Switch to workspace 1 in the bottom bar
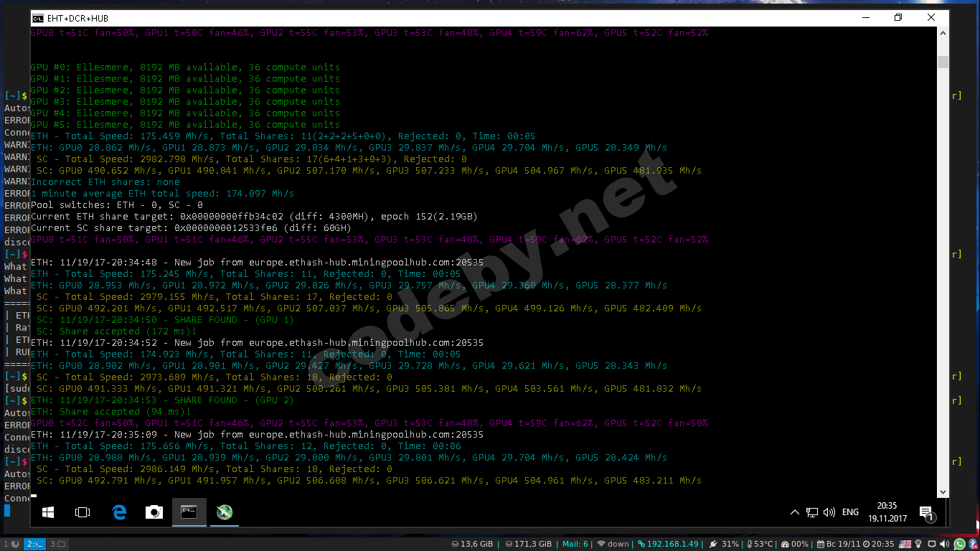This screenshot has width=980, height=551. [11, 545]
